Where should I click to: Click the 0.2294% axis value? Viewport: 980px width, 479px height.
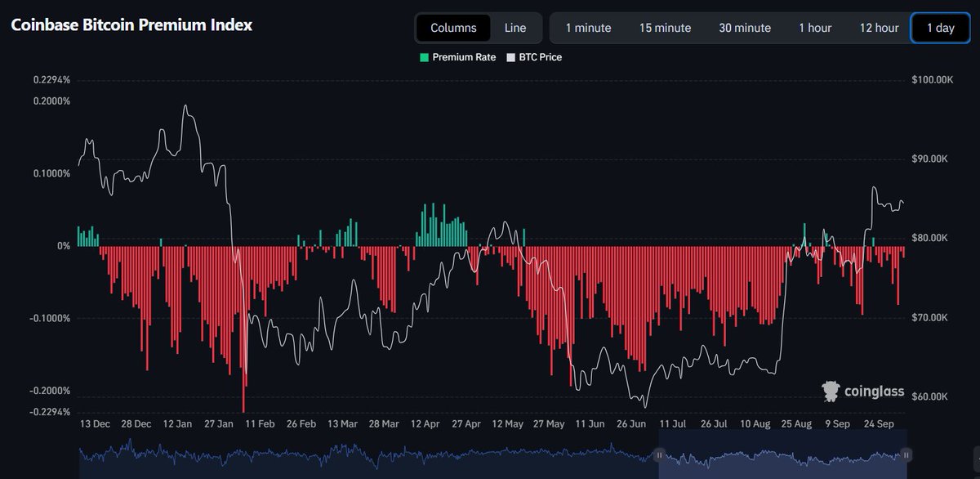(x=52, y=80)
